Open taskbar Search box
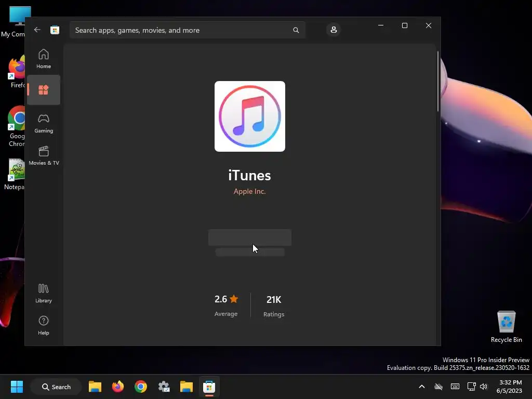The image size is (532, 399). click(56, 387)
